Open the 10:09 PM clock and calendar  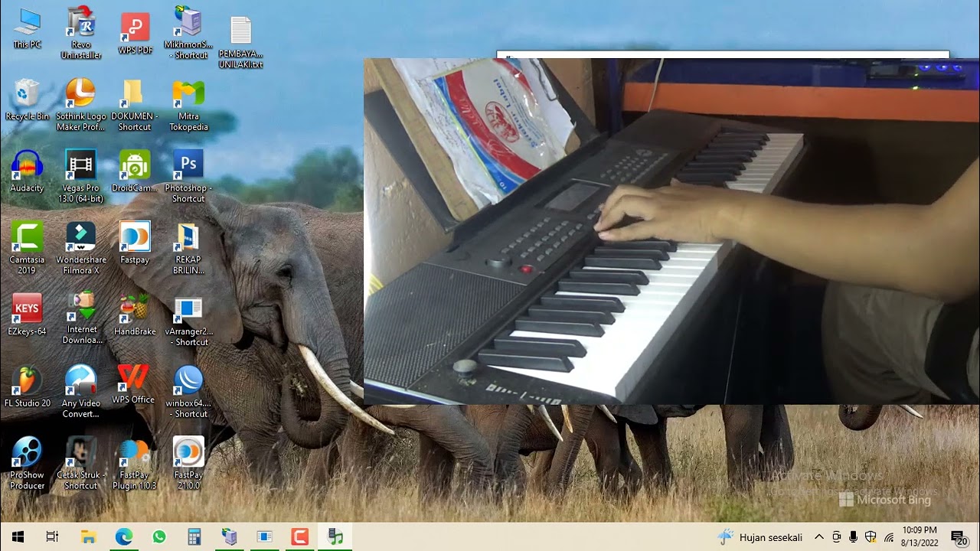point(919,537)
